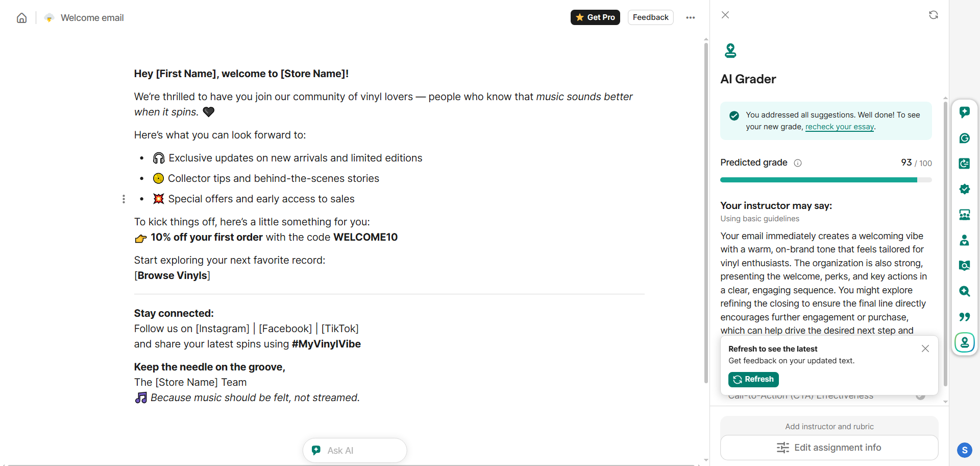
Task: Open the classroom tool
Action: (965, 215)
